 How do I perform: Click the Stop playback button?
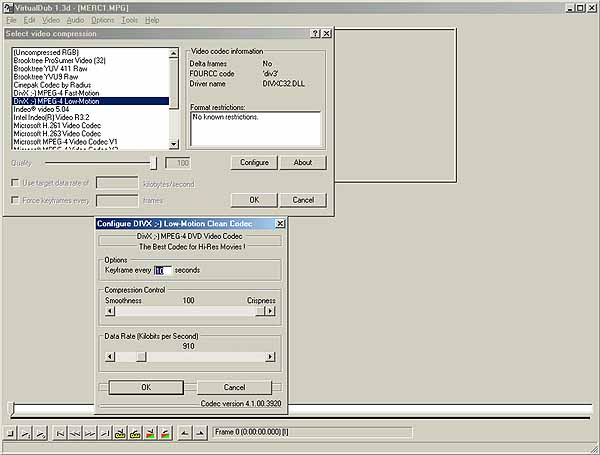[x=11, y=434]
